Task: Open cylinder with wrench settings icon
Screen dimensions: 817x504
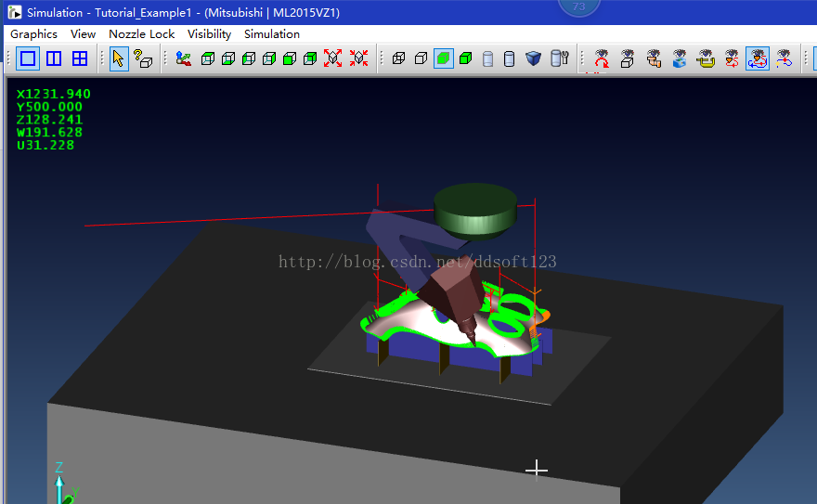Action: (x=559, y=58)
